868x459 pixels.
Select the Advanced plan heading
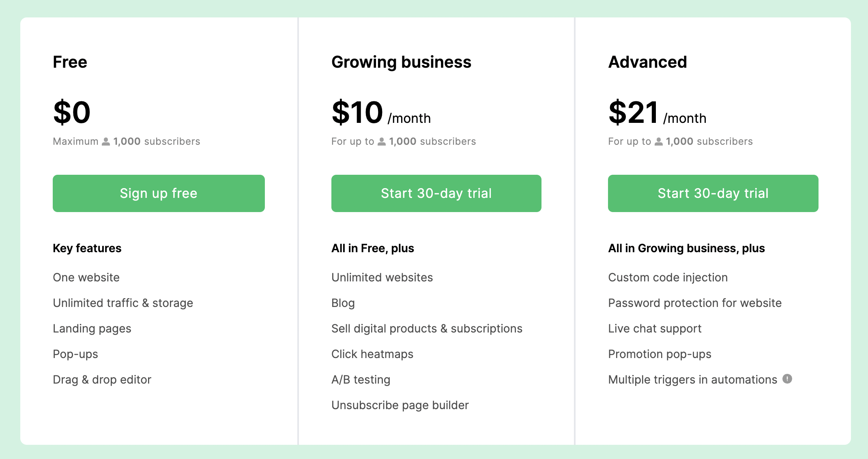647,62
